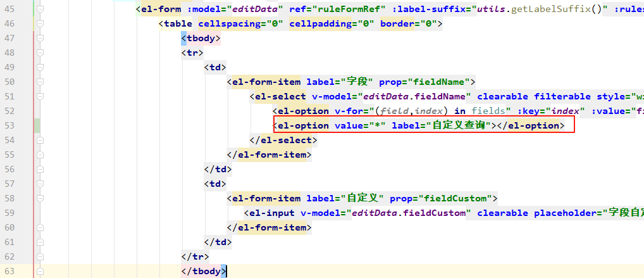Collapse the table tag fold on line 46
Screen dimensions: 644x278
pyautogui.click(x=40, y=24)
